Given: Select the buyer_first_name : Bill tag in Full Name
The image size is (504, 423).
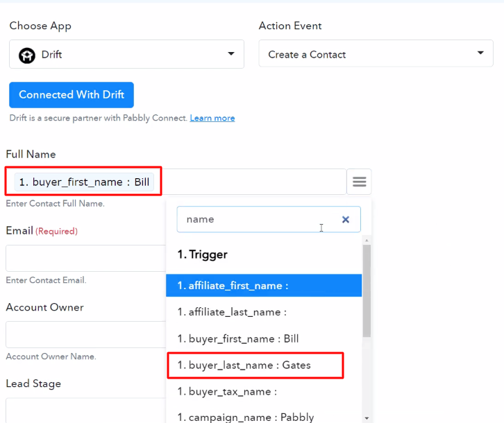Looking at the screenshot, I should (x=84, y=182).
